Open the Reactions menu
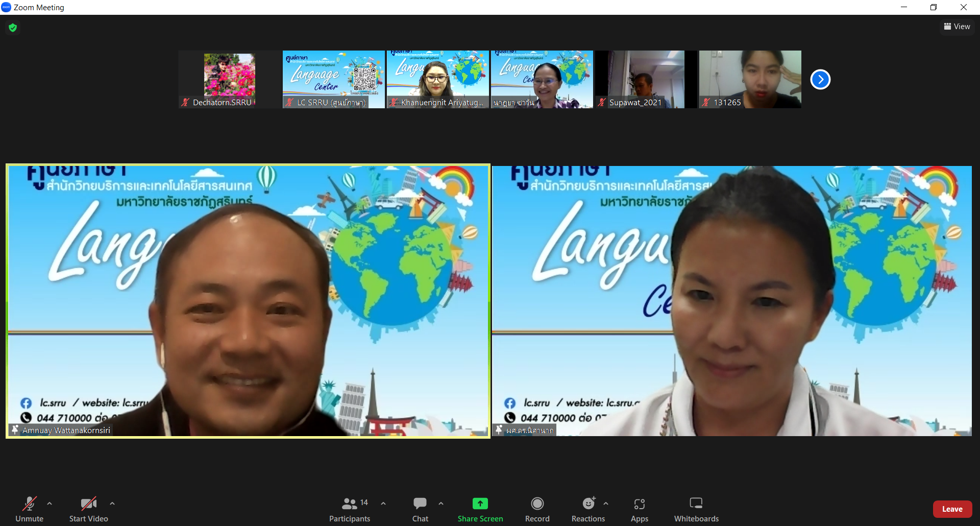Image resolution: width=980 pixels, height=526 pixels. click(588, 510)
